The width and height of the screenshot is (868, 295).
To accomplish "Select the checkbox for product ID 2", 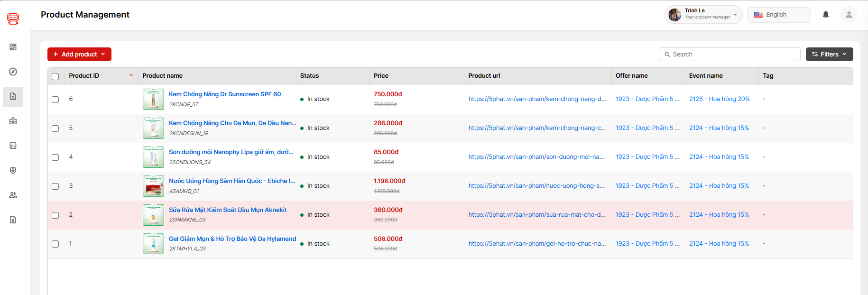I will tap(55, 215).
